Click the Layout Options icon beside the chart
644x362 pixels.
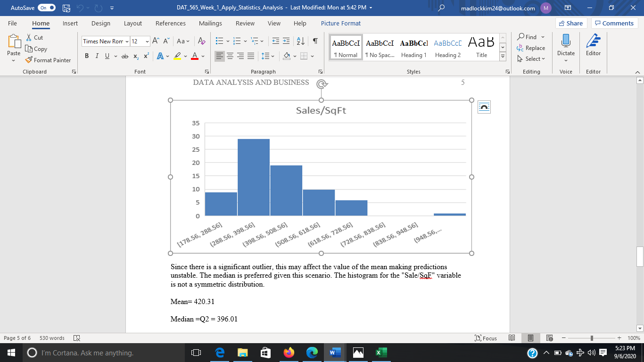coord(484,107)
